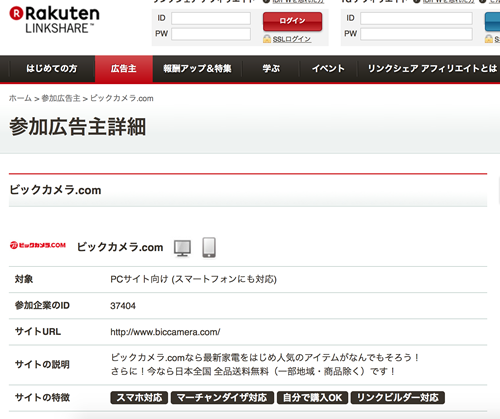The height and width of the screenshot is (419, 500).
Task: Click the second login PW field
Action: tap(416, 34)
